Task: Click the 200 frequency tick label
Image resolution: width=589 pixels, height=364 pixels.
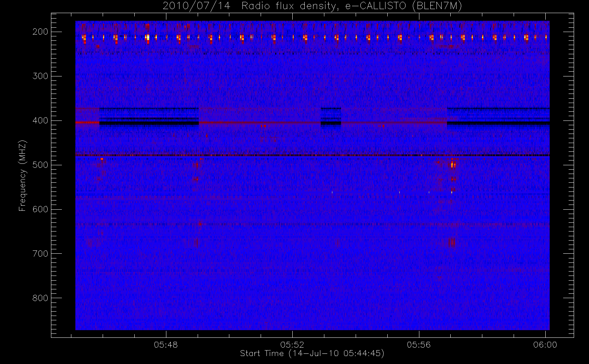Action: click(x=40, y=32)
